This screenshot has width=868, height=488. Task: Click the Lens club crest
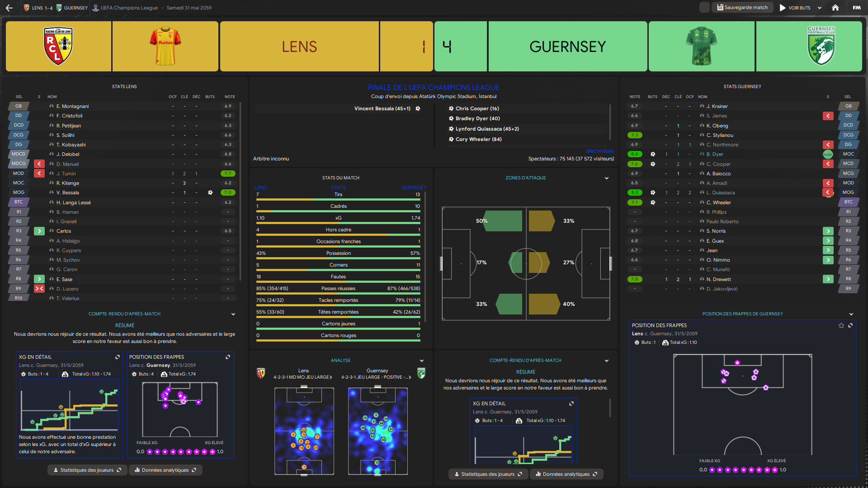point(58,46)
